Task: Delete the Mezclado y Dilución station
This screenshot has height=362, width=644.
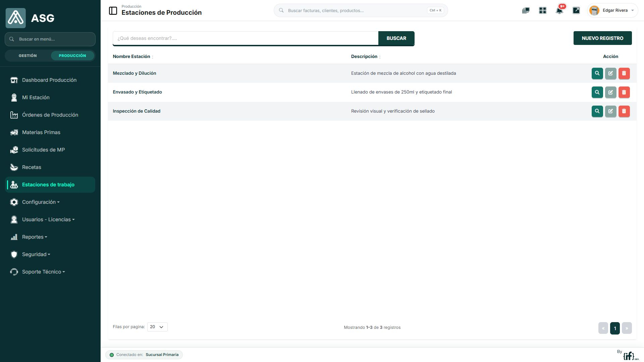Action: click(x=624, y=73)
